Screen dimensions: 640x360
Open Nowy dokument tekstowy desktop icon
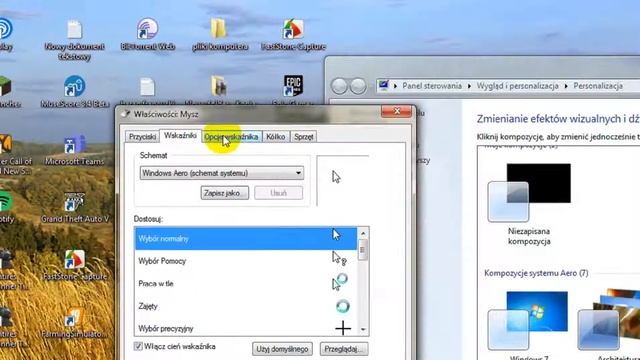click(x=74, y=40)
